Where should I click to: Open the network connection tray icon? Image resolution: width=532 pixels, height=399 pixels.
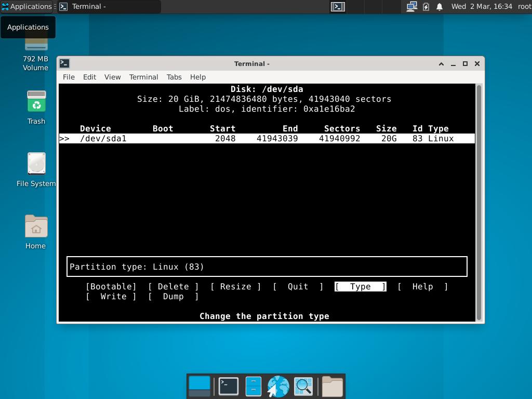[x=411, y=6]
